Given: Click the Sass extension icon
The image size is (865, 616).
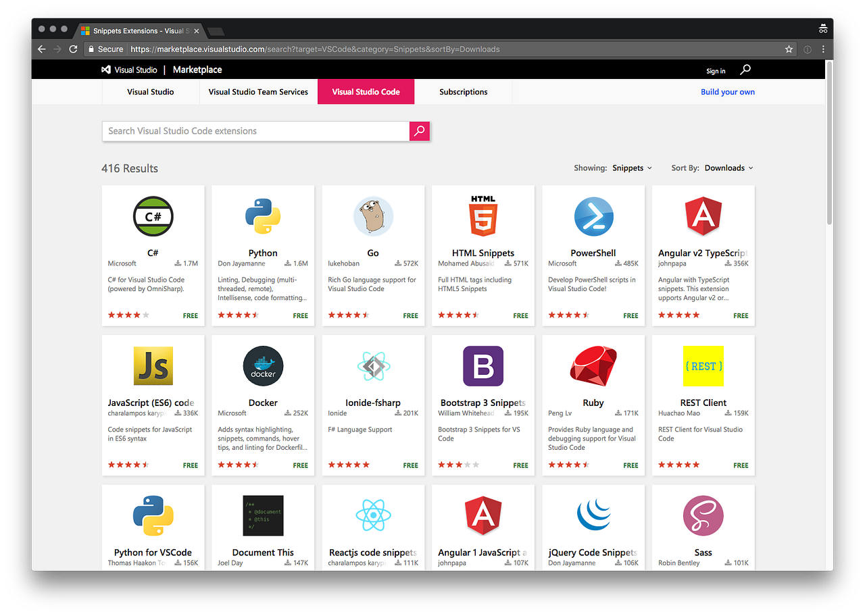Looking at the screenshot, I should (x=703, y=515).
